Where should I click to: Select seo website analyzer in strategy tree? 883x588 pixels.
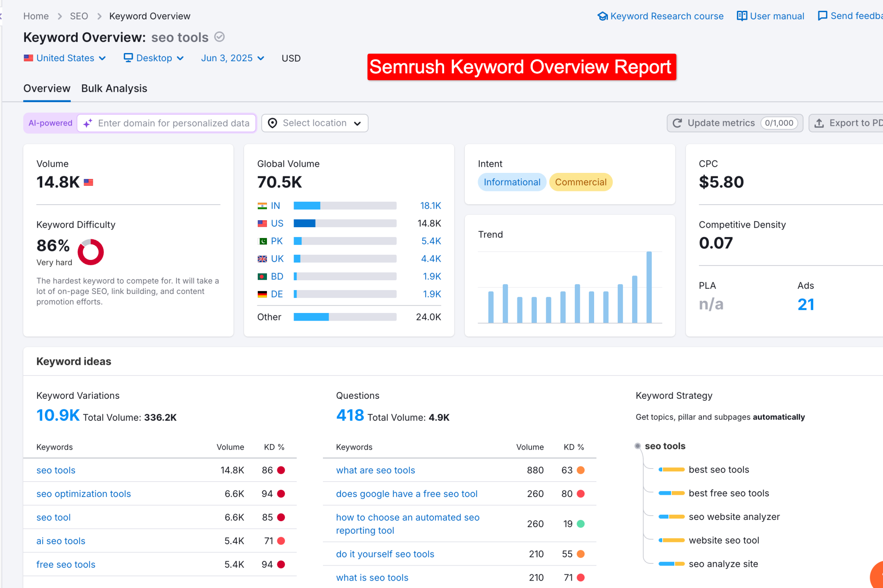point(734,517)
